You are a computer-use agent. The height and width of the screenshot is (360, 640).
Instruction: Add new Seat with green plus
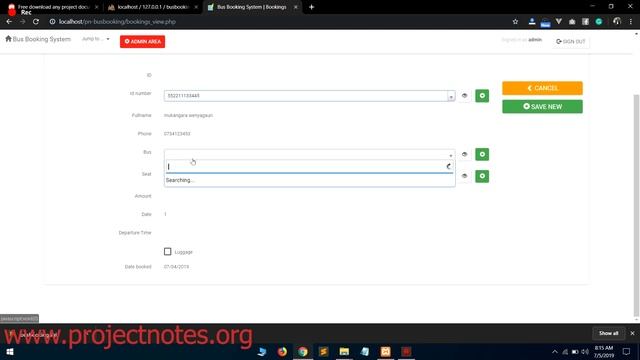482,176
